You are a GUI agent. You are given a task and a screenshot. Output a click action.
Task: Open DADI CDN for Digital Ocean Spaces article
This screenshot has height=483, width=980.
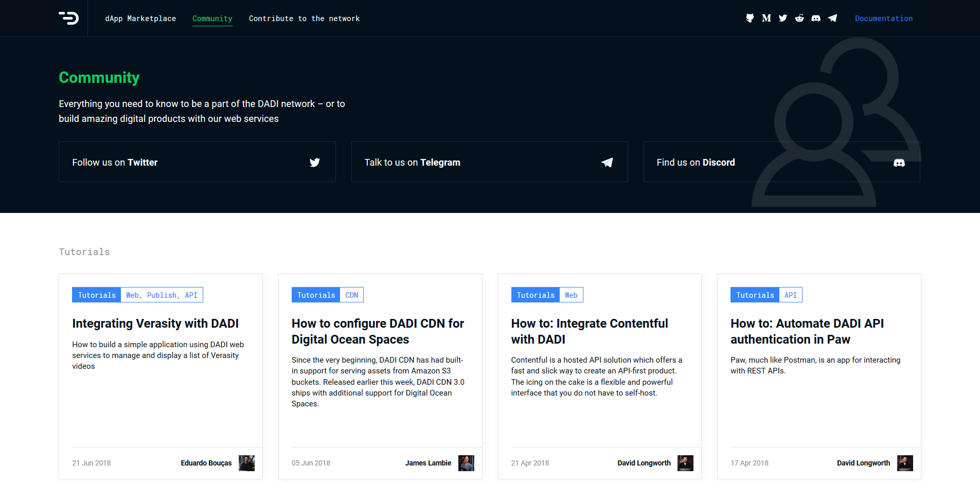tap(378, 331)
